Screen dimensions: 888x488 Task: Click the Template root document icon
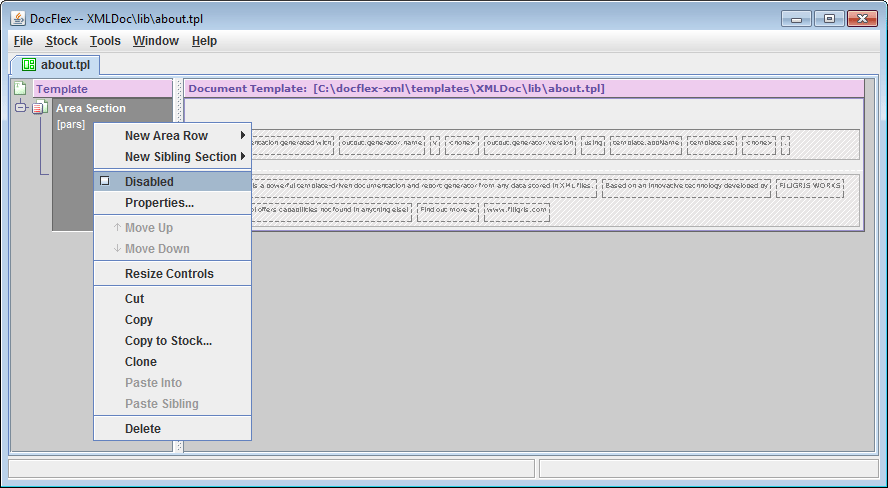tap(19, 89)
